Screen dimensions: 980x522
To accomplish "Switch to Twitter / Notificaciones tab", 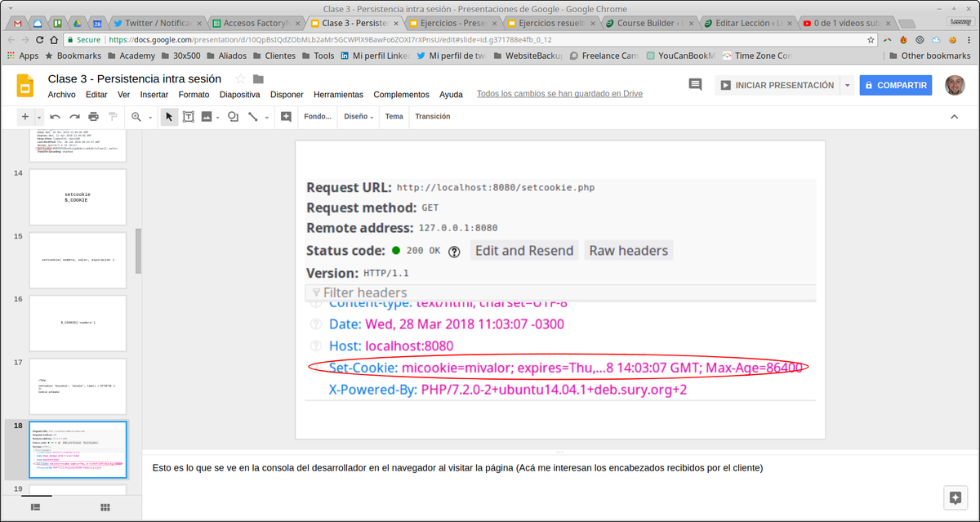I will 155,23.
